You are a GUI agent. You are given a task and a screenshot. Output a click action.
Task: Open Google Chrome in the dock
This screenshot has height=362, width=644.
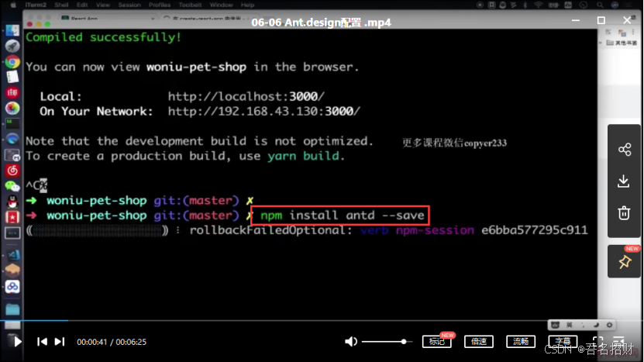coord(12,62)
